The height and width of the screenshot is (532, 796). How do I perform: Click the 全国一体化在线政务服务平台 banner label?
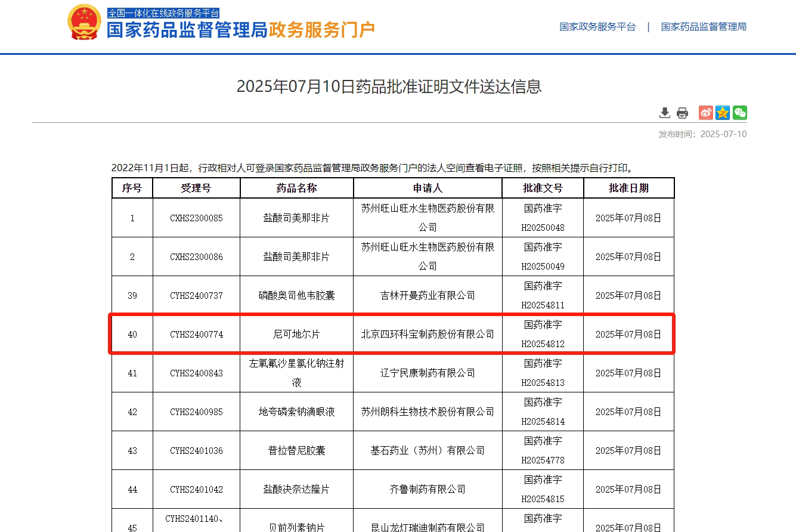163,13
